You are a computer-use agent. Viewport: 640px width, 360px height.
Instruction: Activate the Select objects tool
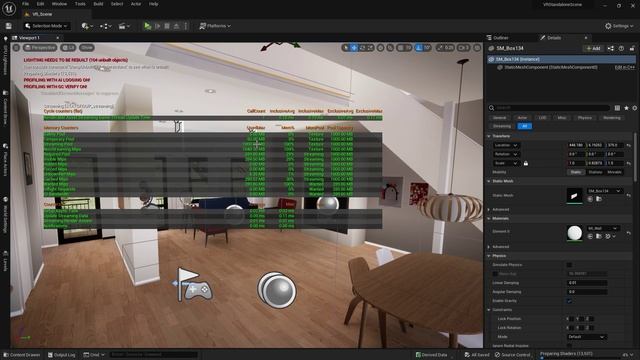(346, 48)
